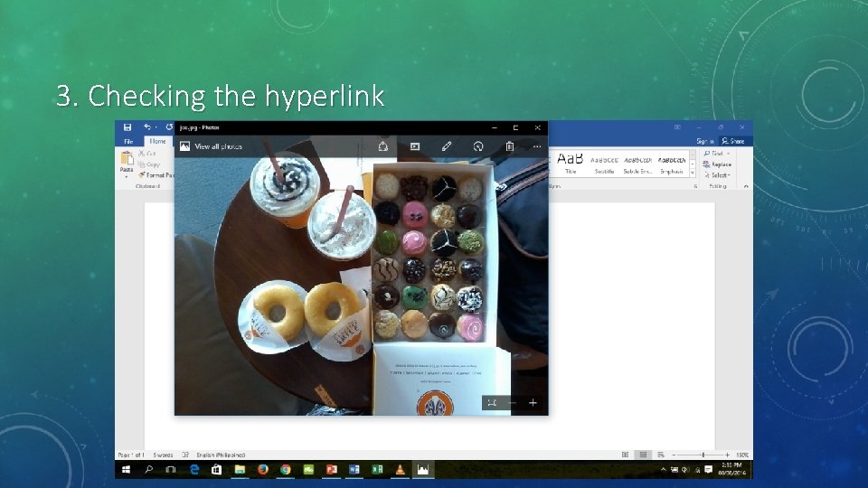Click Copy in Word's Clipboard group
868x488 pixels.
pyautogui.click(x=149, y=164)
